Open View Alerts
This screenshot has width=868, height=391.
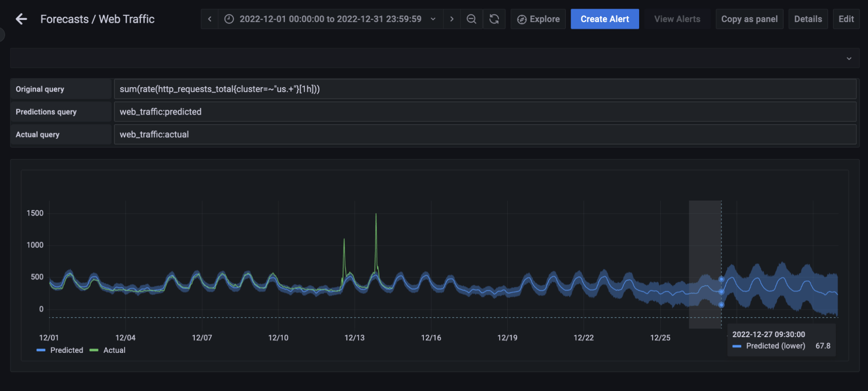pyautogui.click(x=677, y=19)
